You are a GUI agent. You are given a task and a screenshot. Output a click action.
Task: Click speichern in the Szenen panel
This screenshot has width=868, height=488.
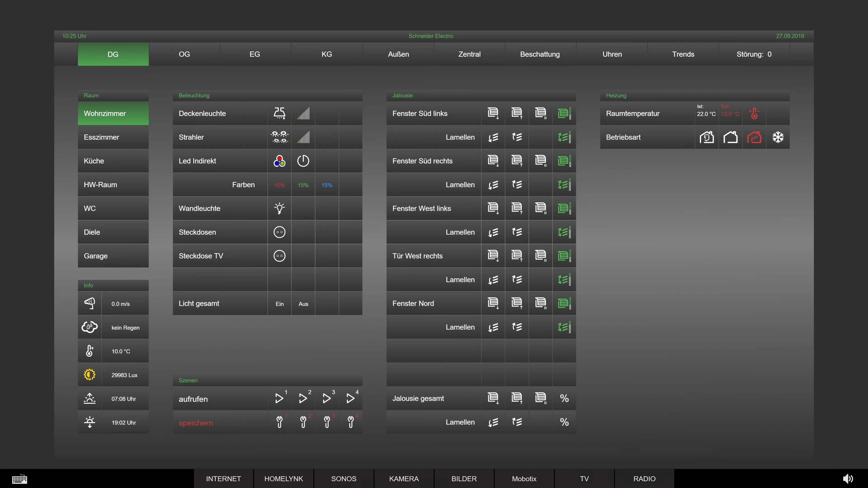[196, 423]
